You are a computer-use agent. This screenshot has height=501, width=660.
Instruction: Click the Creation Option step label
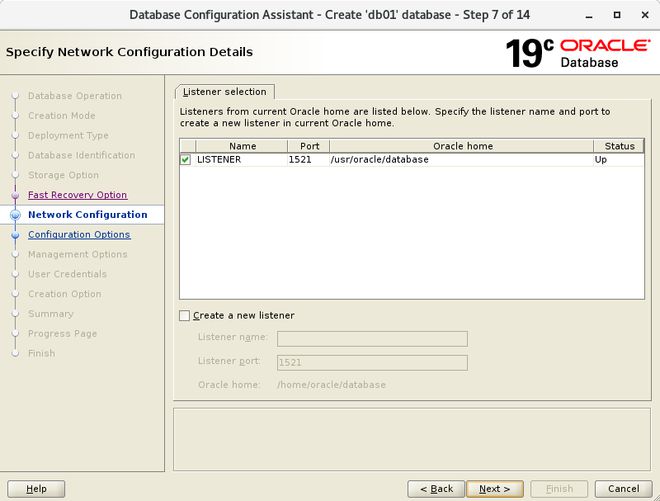click(65, 294)
